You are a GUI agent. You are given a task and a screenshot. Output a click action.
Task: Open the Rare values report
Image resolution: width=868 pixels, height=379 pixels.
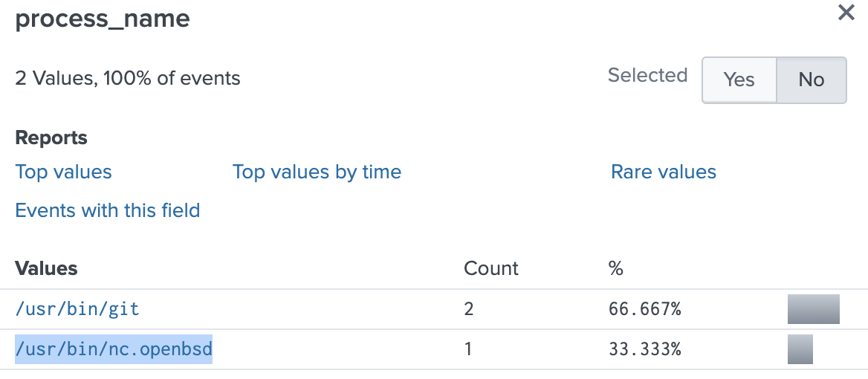tap(663, 172)
